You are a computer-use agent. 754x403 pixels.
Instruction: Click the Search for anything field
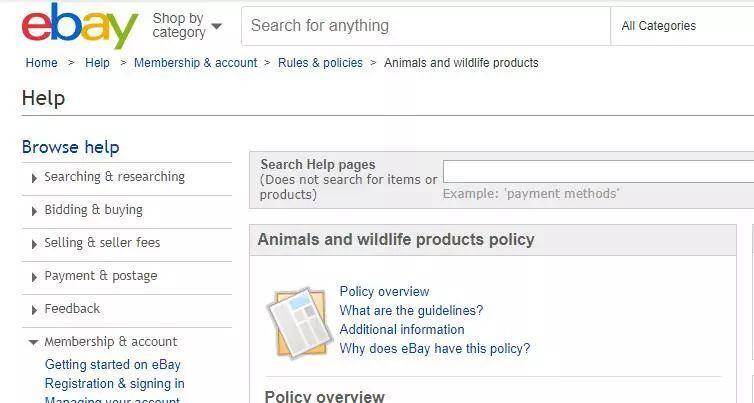[426, 26]
